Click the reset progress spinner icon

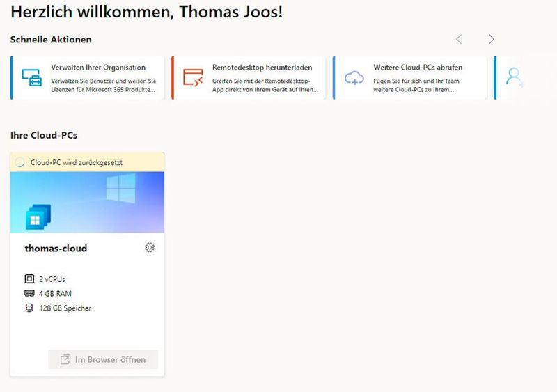[20, 162]
